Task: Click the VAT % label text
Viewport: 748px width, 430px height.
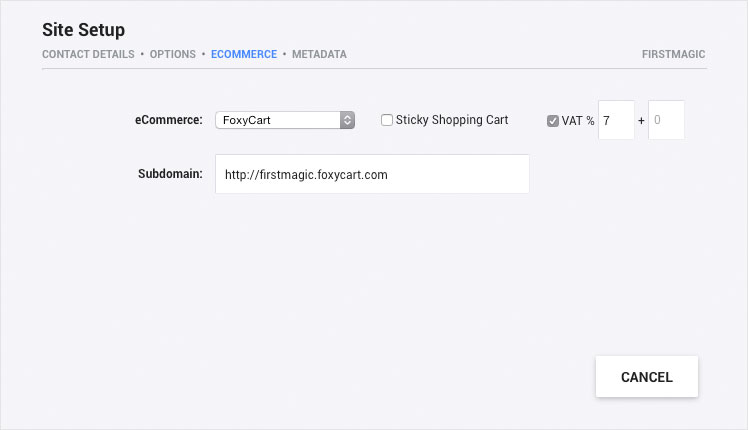Action: (578, 121)
